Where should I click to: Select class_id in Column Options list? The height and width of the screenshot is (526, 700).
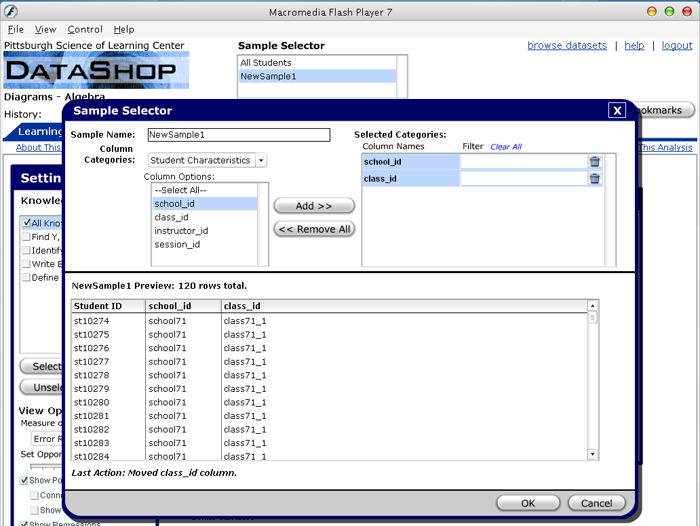[x=172, y=217]
